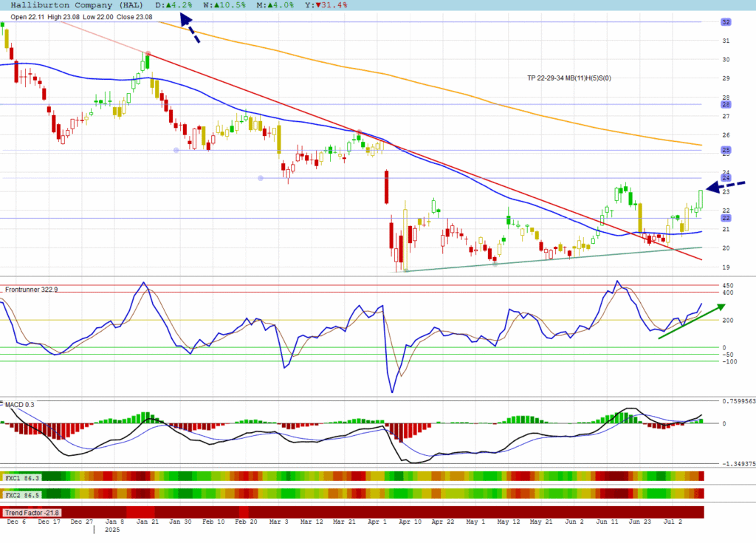This screenshot has width=756, height=543.
Task: Select the red trendline anchor at January peak
Action: tap(148, 54)
